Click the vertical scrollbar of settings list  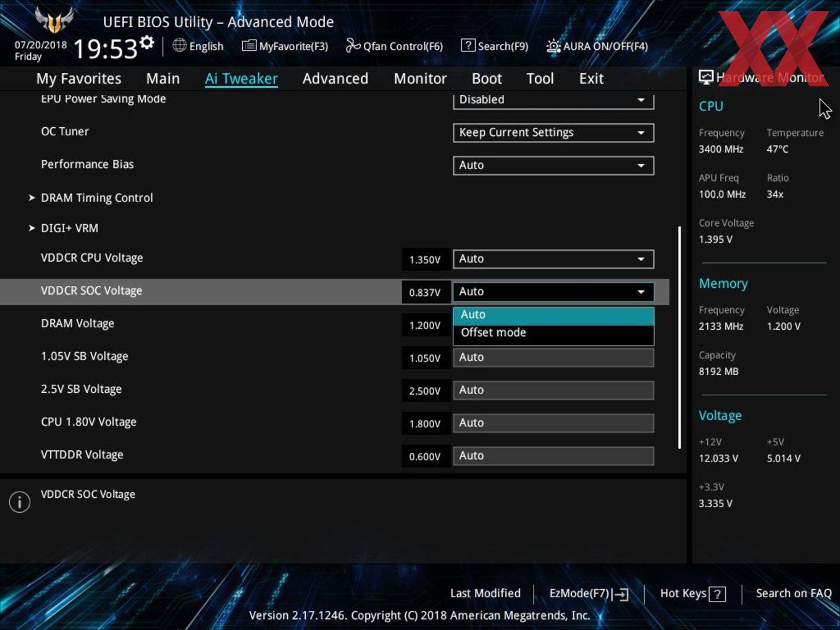(679, 338)
